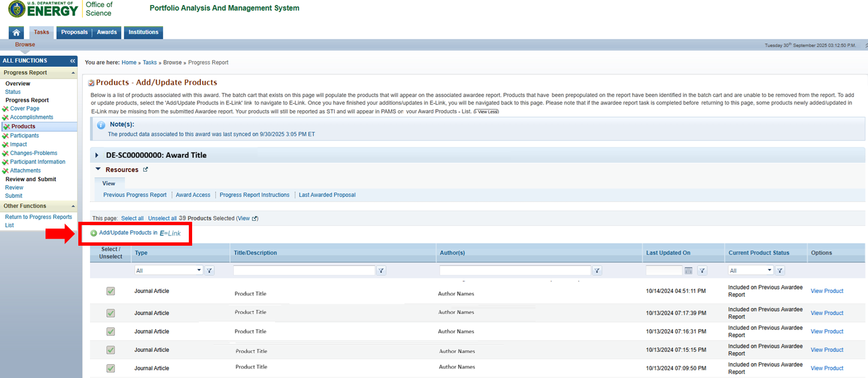This screenshot has height=378, width=868.
Task: Click the green plus Add/Update Products icon
Action: pyautogui.click(x=93, y=233)
